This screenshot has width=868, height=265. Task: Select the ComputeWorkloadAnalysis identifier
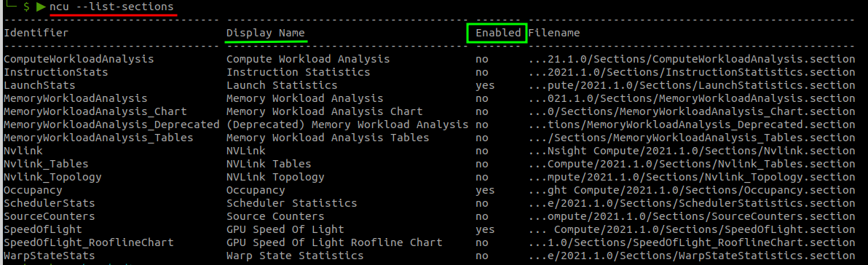(x=79, y=59)
